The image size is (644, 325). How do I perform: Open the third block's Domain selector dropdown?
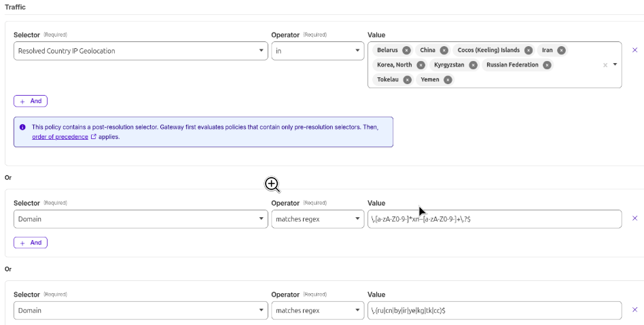coord(141,311)
